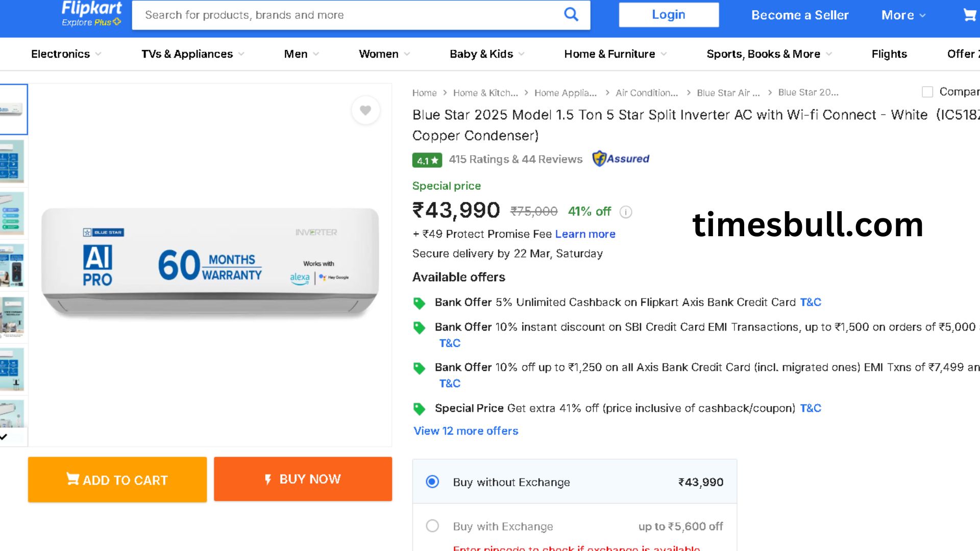Click the Login button

pyautogui.click(x=669, y=15)
